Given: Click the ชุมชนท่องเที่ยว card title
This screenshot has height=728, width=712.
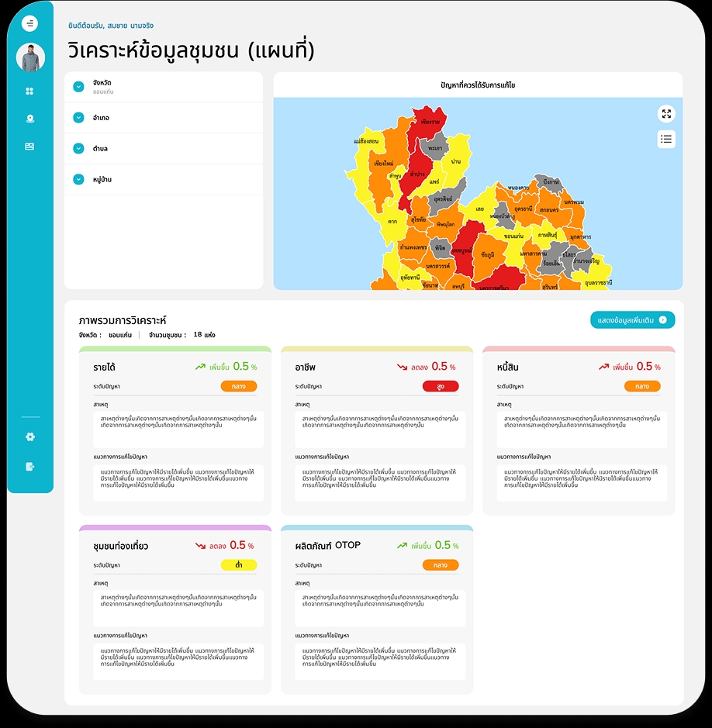Looking at the screenshot, I should pyautogui.click(x=121, y=546).
